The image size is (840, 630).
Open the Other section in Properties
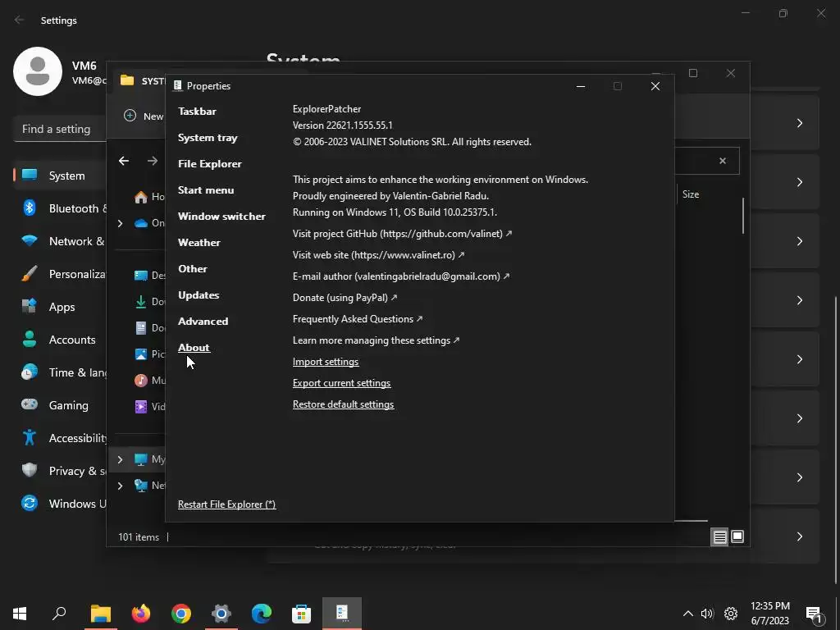[192, 269]
